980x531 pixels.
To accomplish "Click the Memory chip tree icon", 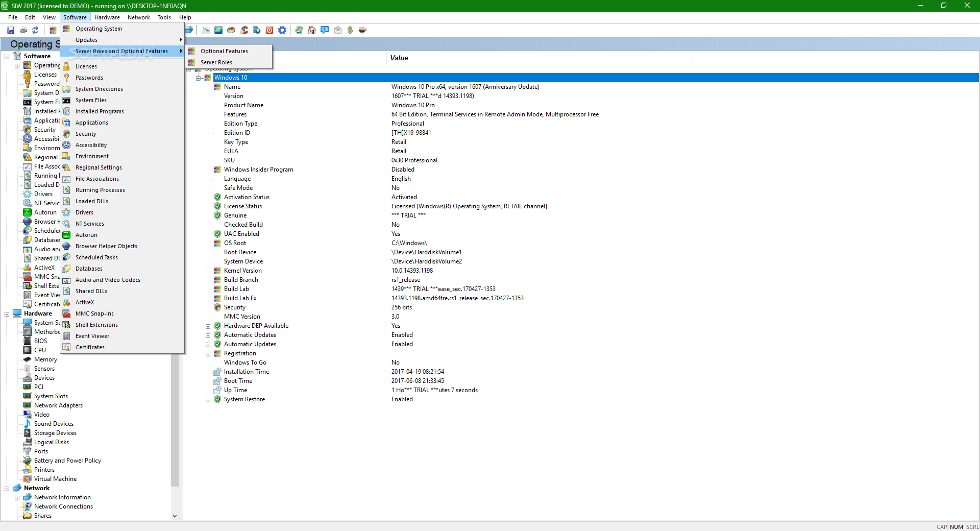I will [x=28, y=359].
